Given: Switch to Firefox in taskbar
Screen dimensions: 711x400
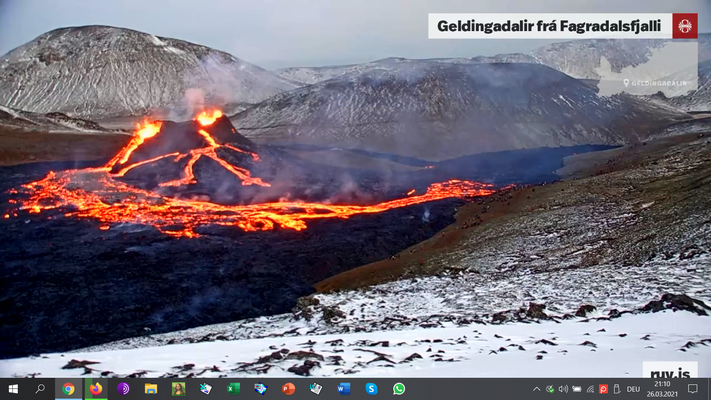Looking at the screenshot, I should click(x=96, y=389).
